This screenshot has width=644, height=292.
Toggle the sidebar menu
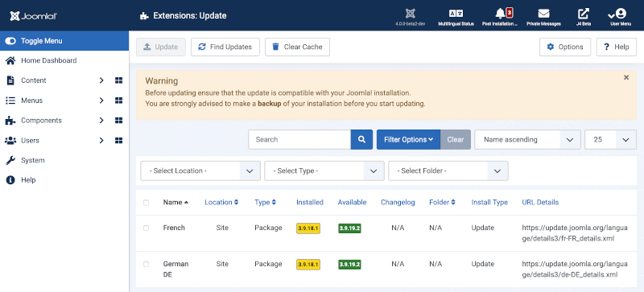click(64, 41)
